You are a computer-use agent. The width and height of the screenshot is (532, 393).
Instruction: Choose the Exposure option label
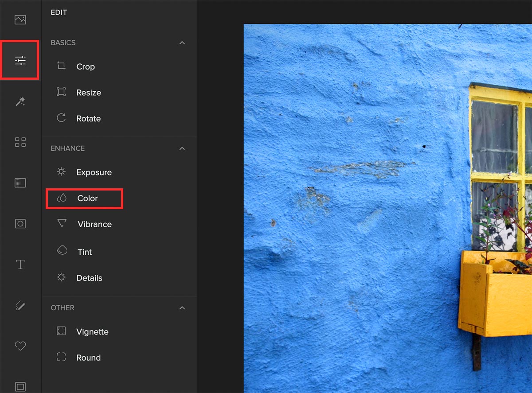click(94, 172)
